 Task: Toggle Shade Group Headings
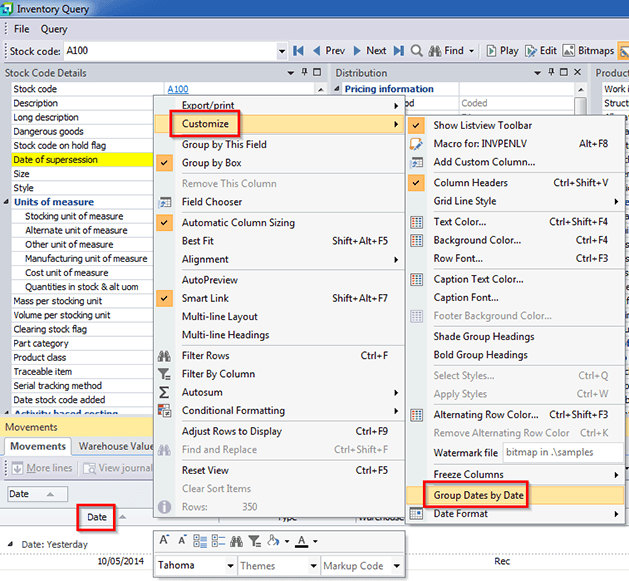(x=484, y=337)
